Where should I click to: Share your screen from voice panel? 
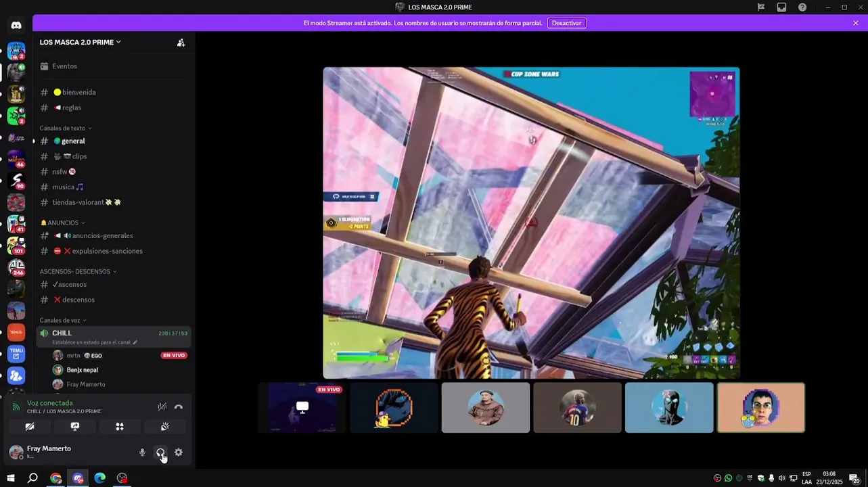tap(75, 427)
